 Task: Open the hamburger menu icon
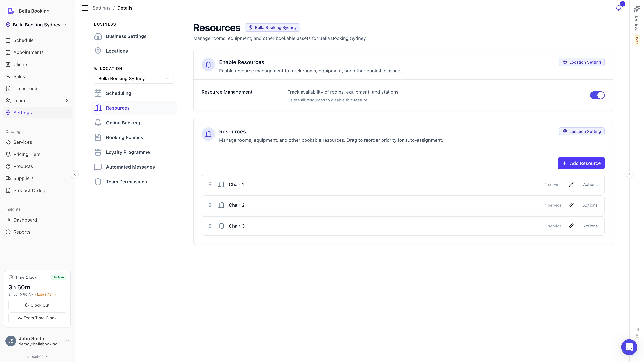coord(85,8)
